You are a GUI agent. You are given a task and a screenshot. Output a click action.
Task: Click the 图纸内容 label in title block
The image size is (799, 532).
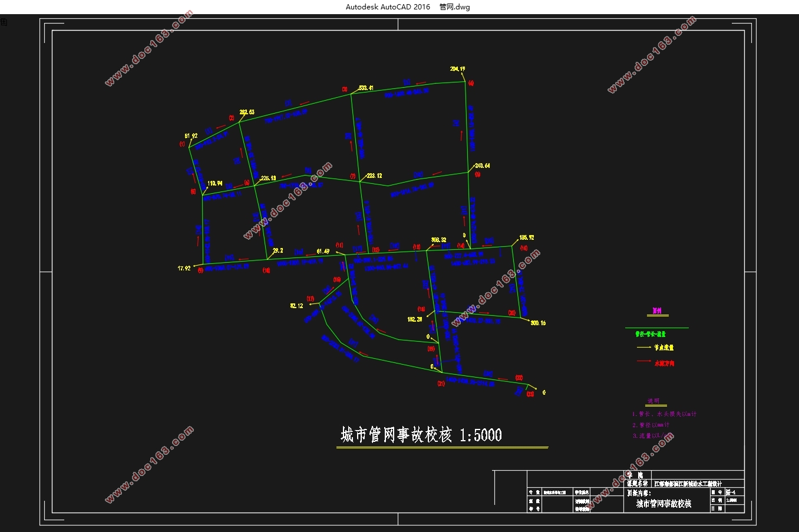639,493
